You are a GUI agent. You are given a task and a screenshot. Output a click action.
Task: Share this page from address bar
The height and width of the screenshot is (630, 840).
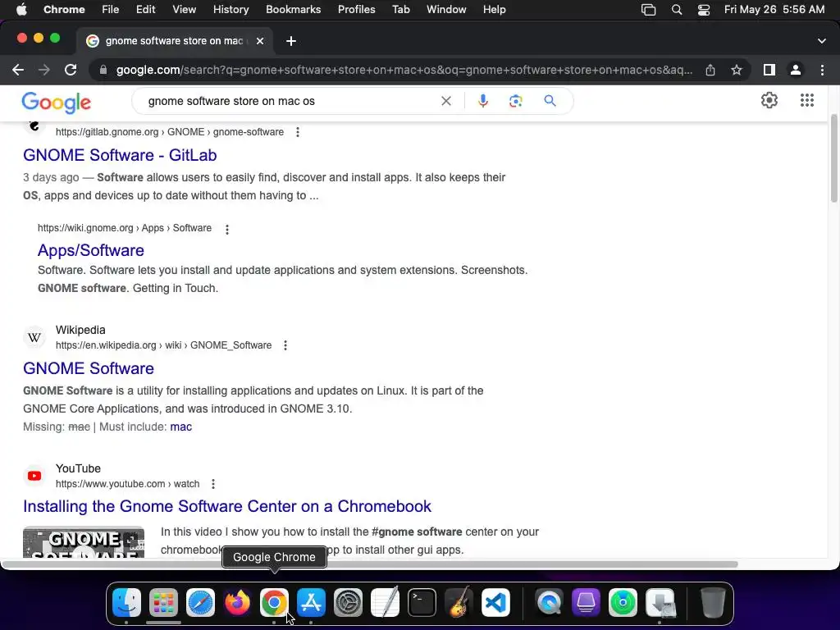click(710, 70)
